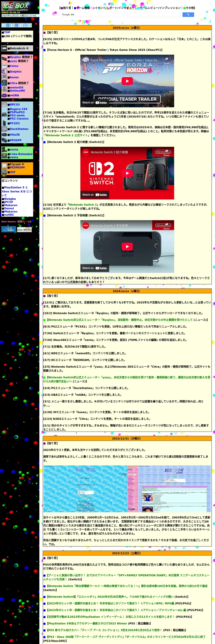Image resolution: width=215 pixels, height=644 pixels.
Task: Open the Ryujinx sidebar link
Action: (x=16, y=57)
